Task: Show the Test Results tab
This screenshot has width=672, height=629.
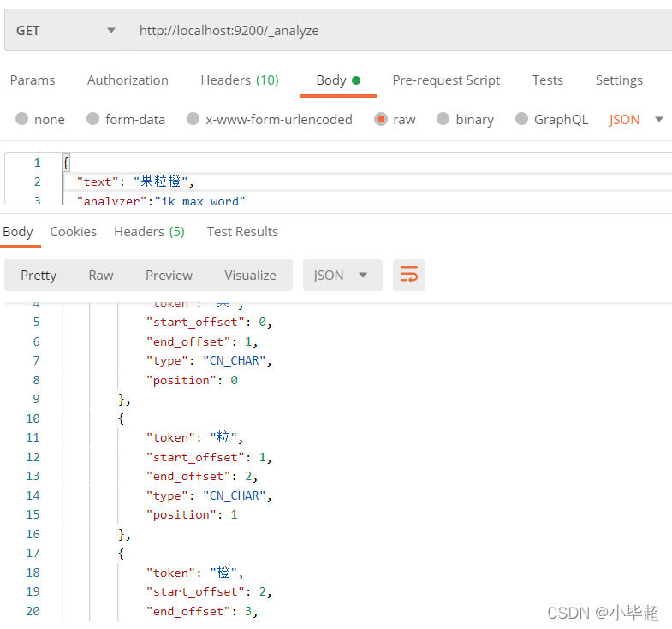Action: [x=242, y=231]
